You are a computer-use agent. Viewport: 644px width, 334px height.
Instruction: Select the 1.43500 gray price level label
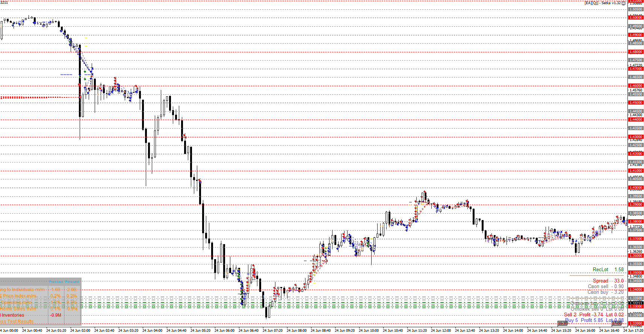pyautogui.click(x=636, y=128)
